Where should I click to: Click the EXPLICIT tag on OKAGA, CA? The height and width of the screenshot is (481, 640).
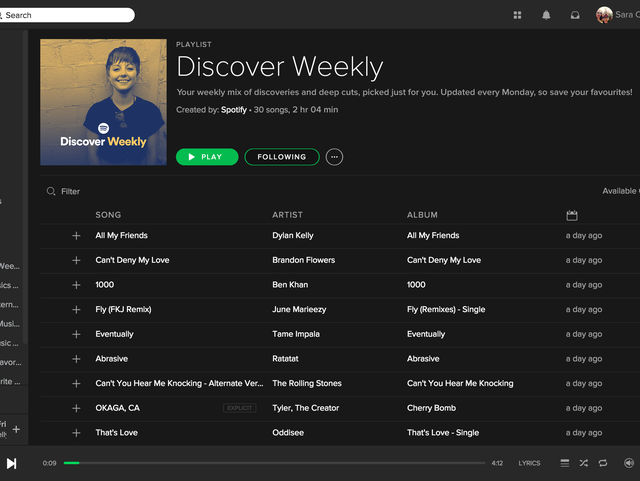pyautogui.click(x=240, y=408)
